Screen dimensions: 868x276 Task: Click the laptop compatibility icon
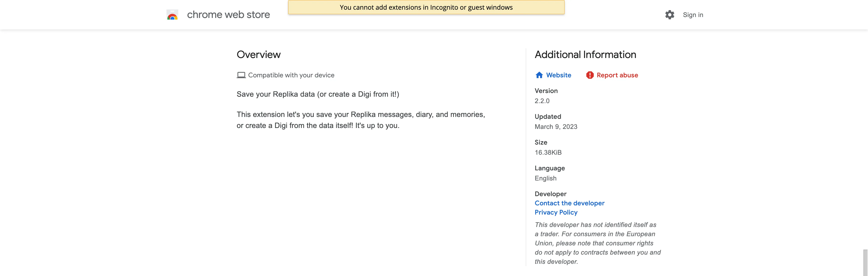pos(241,75)
